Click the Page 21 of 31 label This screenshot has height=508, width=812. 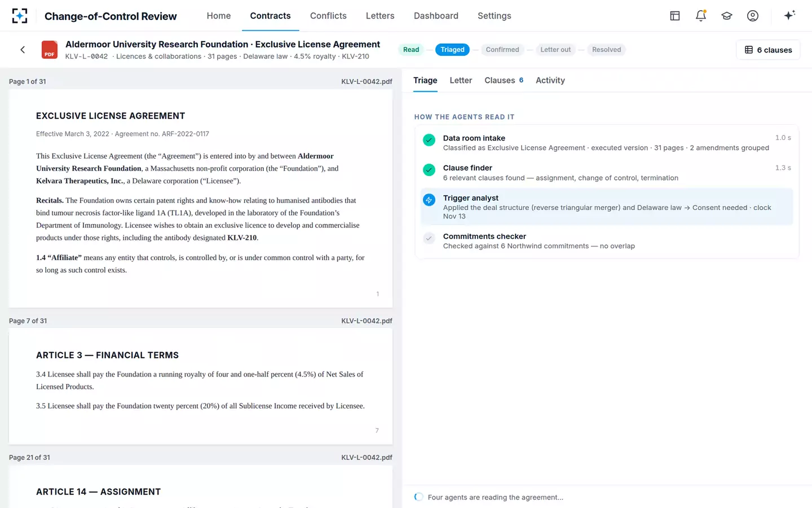click(29, 457)
